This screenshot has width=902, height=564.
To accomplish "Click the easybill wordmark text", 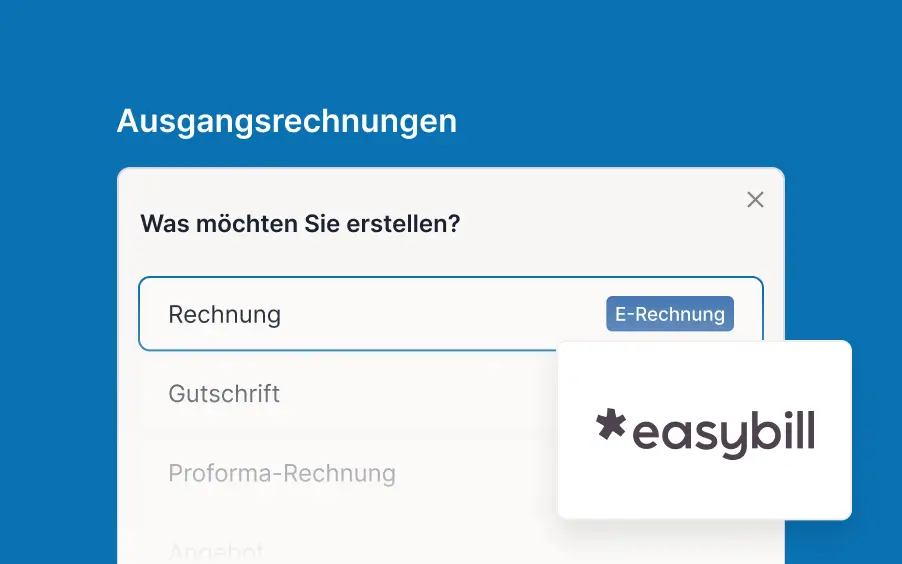I will (724, 433).
